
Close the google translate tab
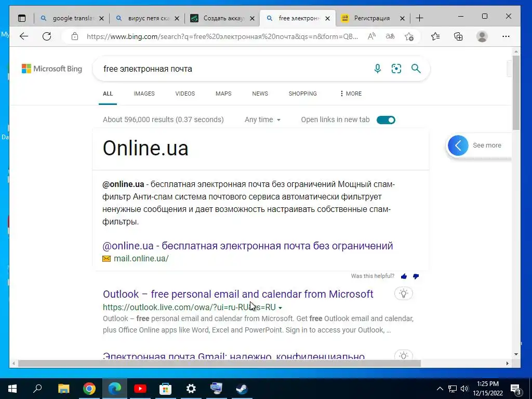tap(101, 18)
